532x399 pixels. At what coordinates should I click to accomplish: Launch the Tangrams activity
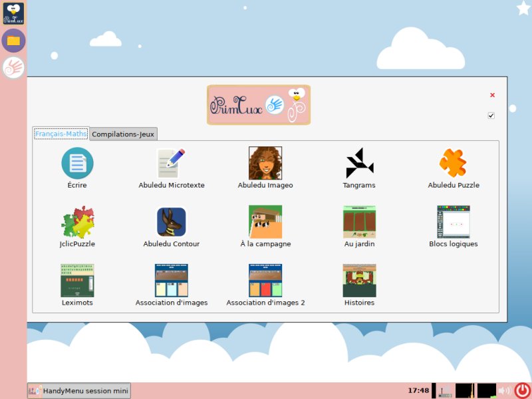click(358, 162)
